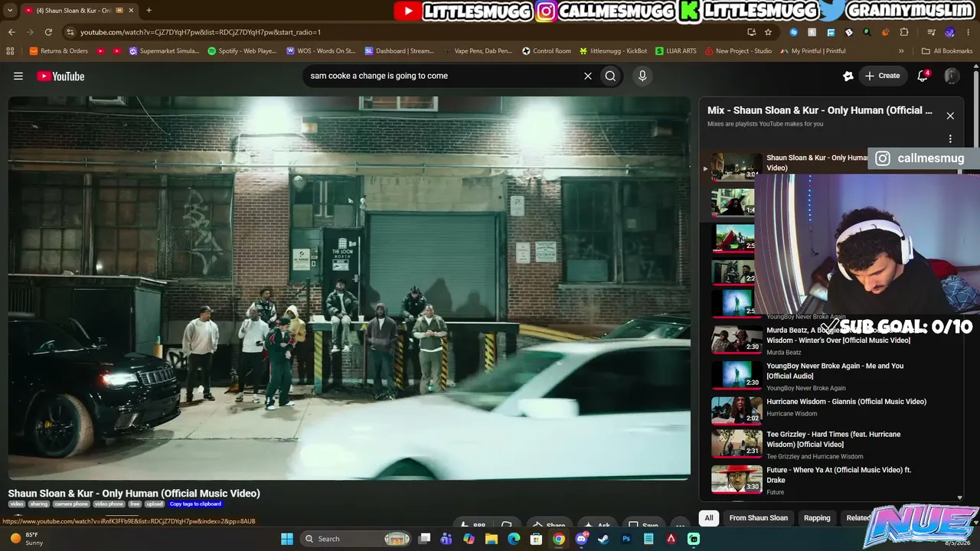Viewport: 980px width, 551px height.
Task: Open the Vape Pens, Dab Pen... bookmark
Action: [x=478, y=51]
